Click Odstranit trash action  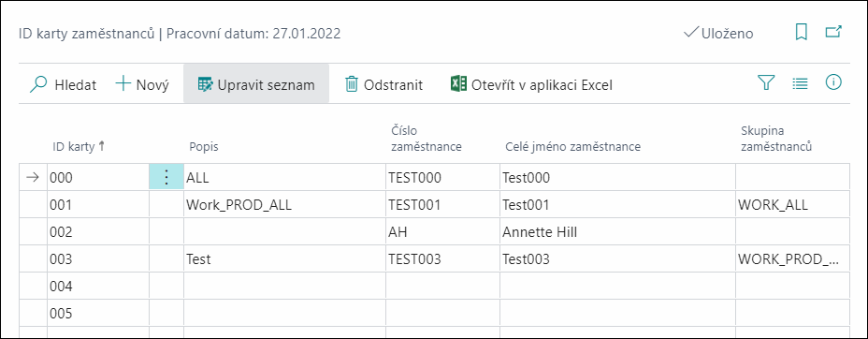383,84
